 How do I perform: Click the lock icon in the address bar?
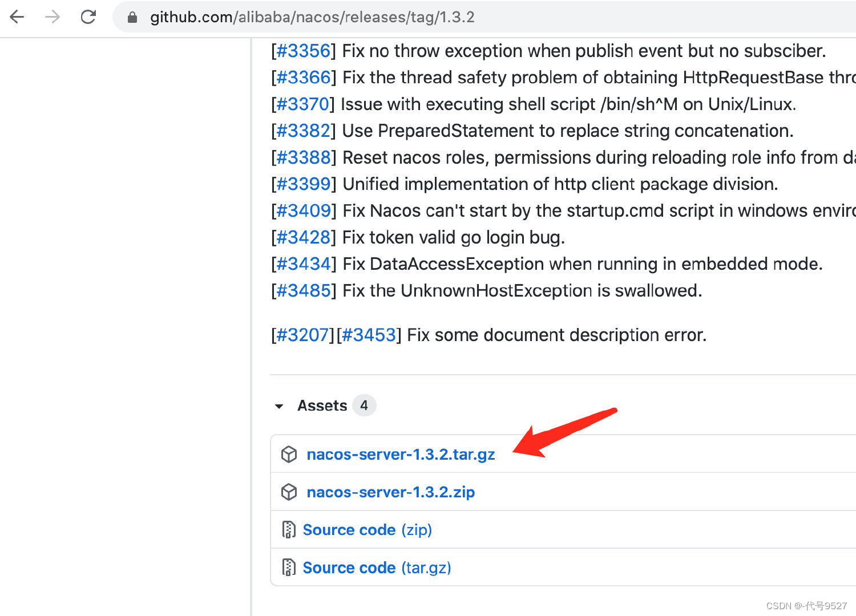(132, 18)
